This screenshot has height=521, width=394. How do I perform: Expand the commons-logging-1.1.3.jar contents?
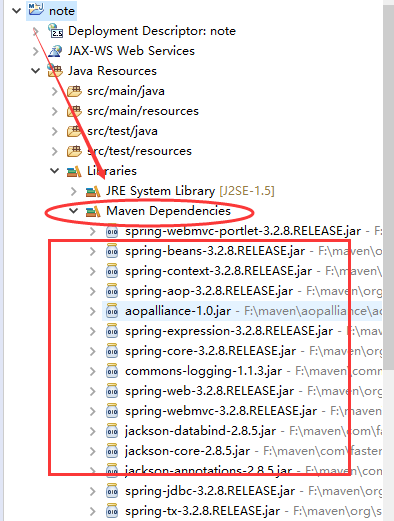tap(93, 371)
